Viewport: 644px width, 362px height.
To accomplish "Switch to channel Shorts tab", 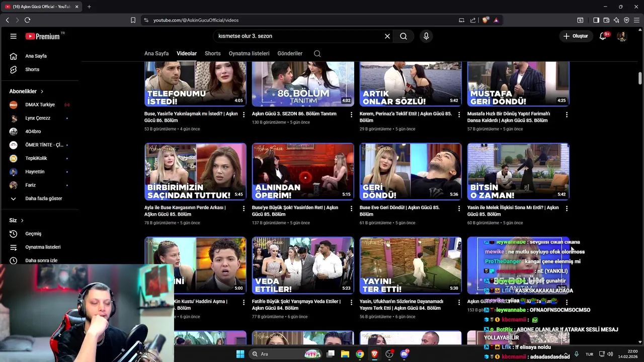I will 212,53.
